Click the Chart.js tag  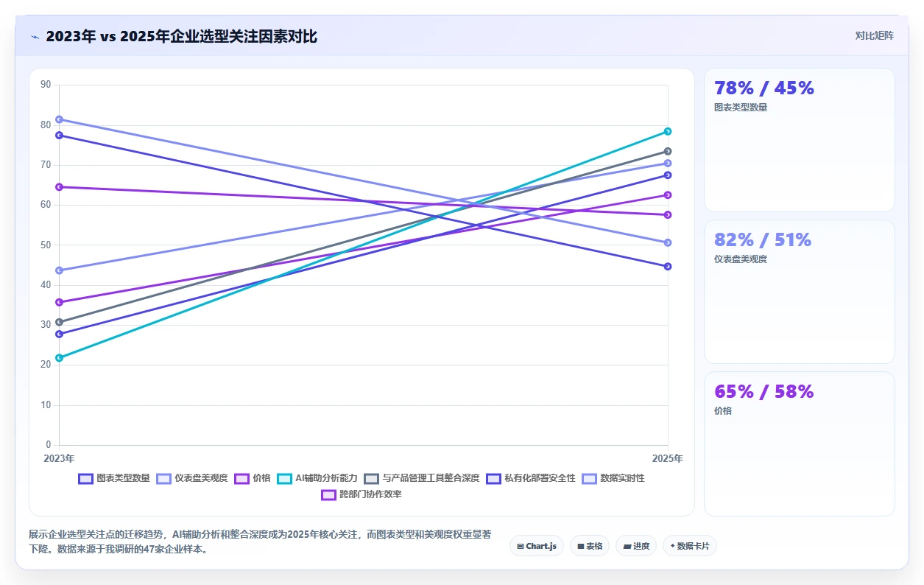pos(537,546)
